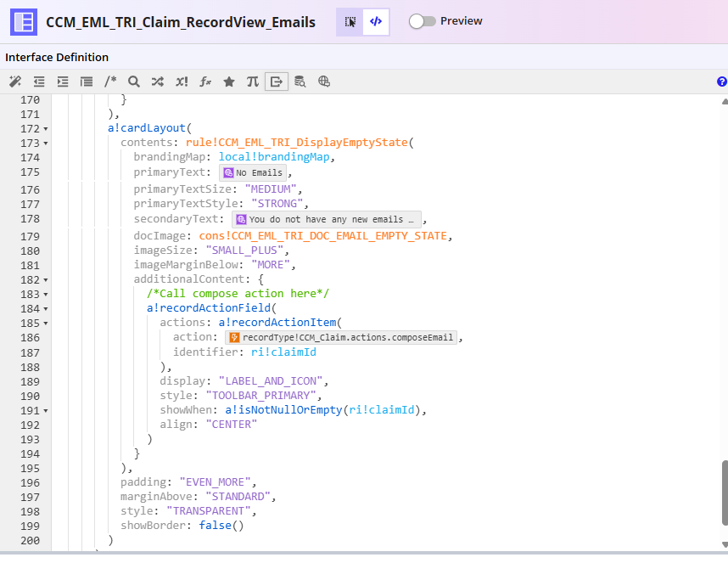
Task: Click local!brandingMap on line 174
Action: point(274,156)
